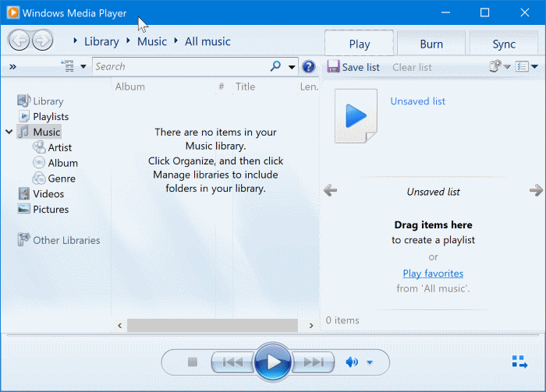The width and height of the screenshot is (546, 392).
Task: Click Clear list
Action: [412, 67]
